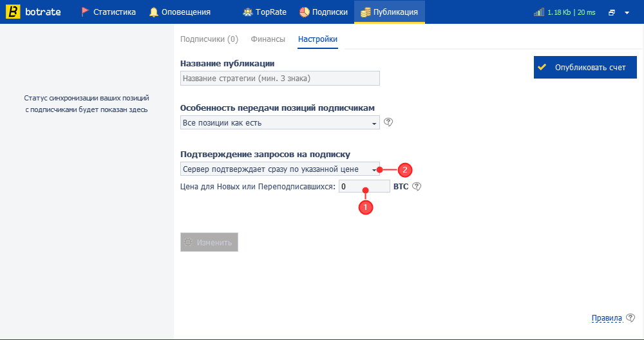This screenshot has height=340, width=644.
Task: Click the restore window icon
Action: (612, 13)
